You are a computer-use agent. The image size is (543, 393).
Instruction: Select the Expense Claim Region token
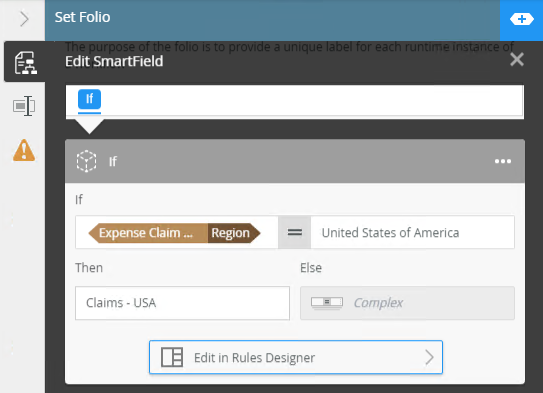pyautogui.click(x=174, y=233)
